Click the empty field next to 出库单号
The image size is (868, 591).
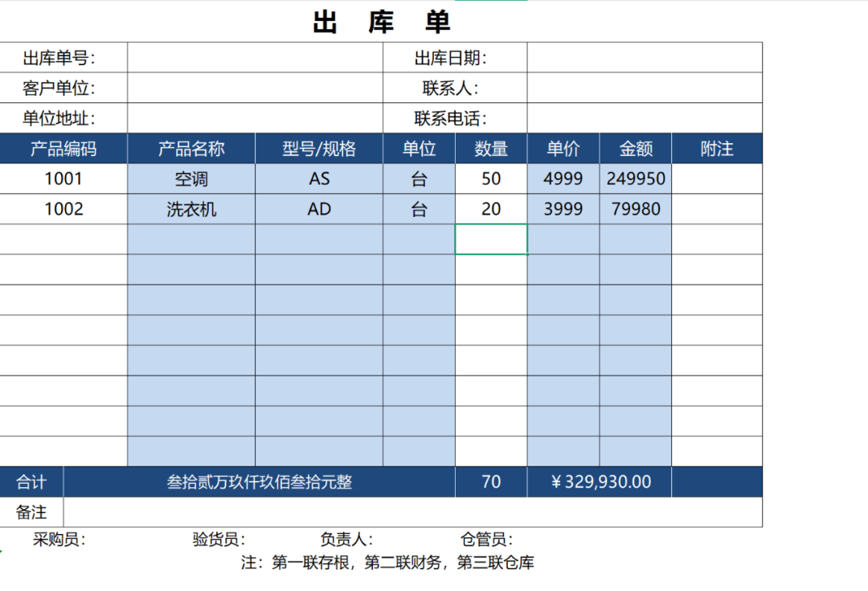[255, 58]
